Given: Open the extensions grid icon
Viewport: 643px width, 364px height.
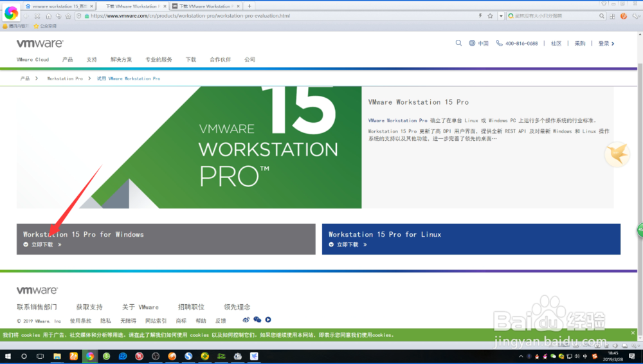Looking at the screenshot, I should click(612, 16).
